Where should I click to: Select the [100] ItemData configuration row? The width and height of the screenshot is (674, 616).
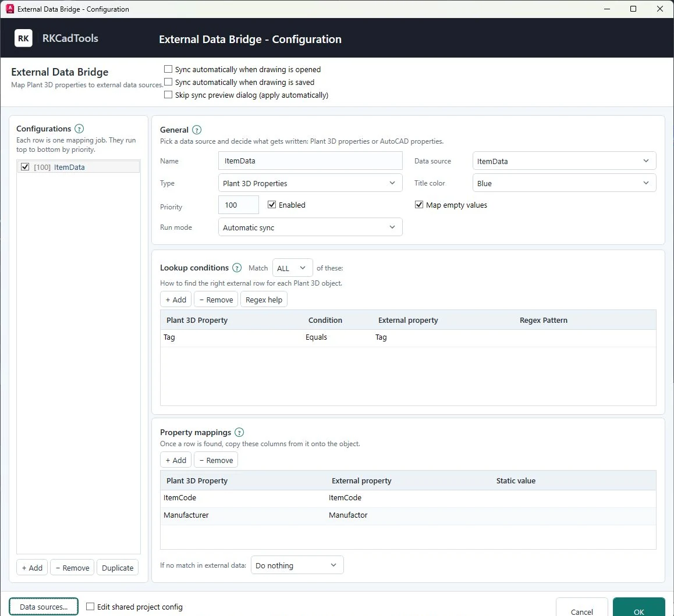coord(78,167)
